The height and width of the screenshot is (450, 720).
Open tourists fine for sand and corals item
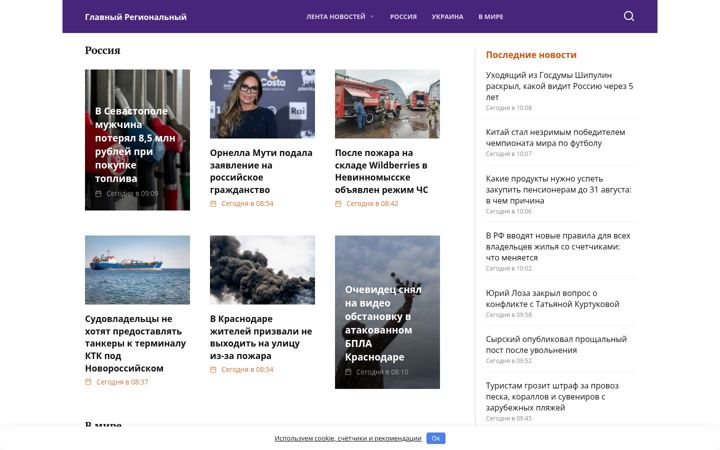[552, 396]
